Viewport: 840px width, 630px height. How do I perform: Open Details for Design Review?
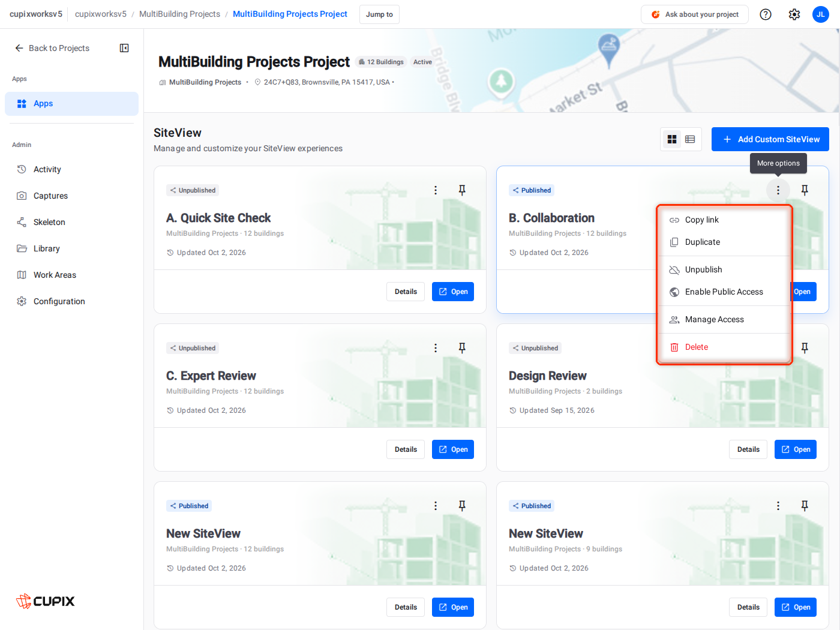[x=748, y=449]
